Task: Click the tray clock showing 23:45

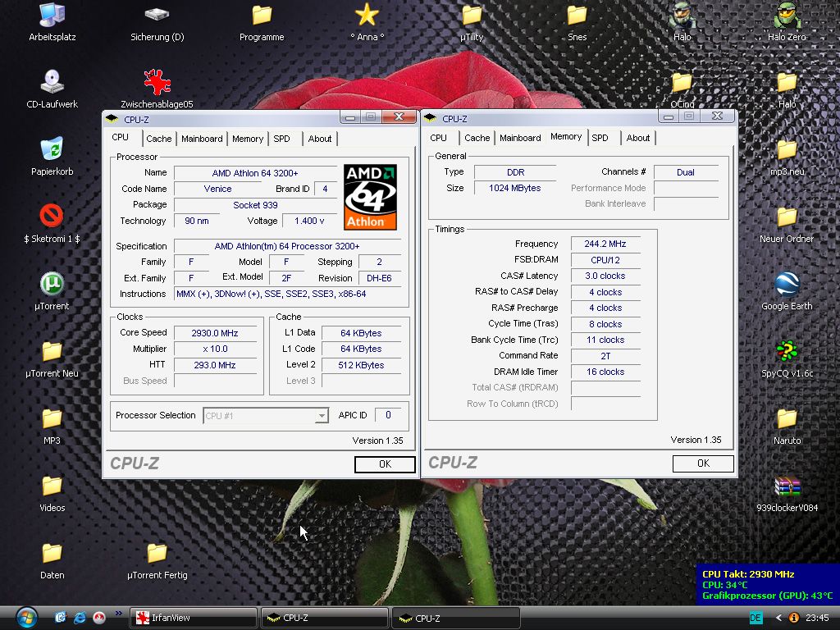Action: (817, 618)
